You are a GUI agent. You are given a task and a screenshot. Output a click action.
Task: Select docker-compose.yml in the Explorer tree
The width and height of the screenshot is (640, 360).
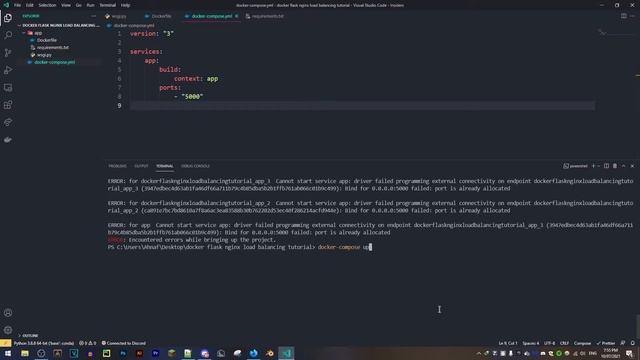click(60, 62)
